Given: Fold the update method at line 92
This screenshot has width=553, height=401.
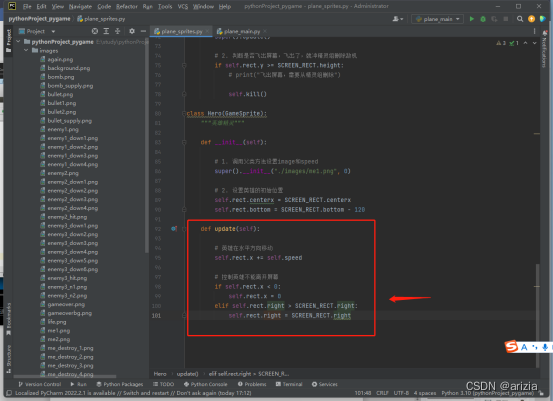Looking at the screenshot, I should click(x=184, y=229).
